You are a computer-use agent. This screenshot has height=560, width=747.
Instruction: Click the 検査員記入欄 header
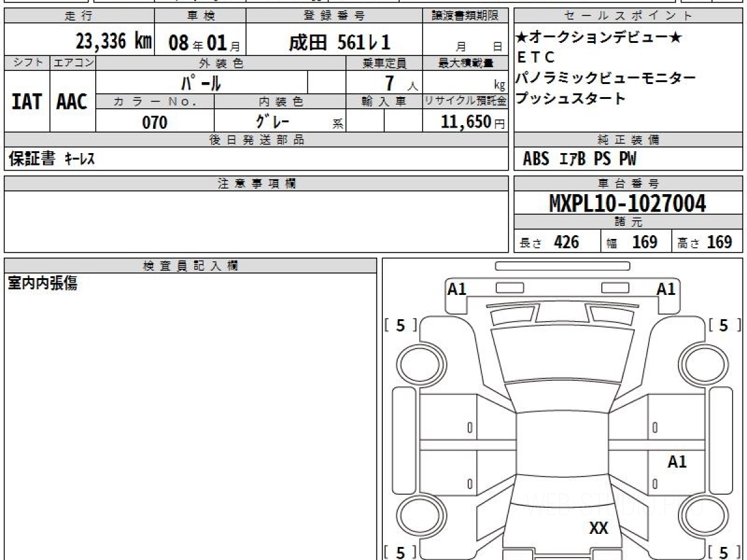pos(190,265)
